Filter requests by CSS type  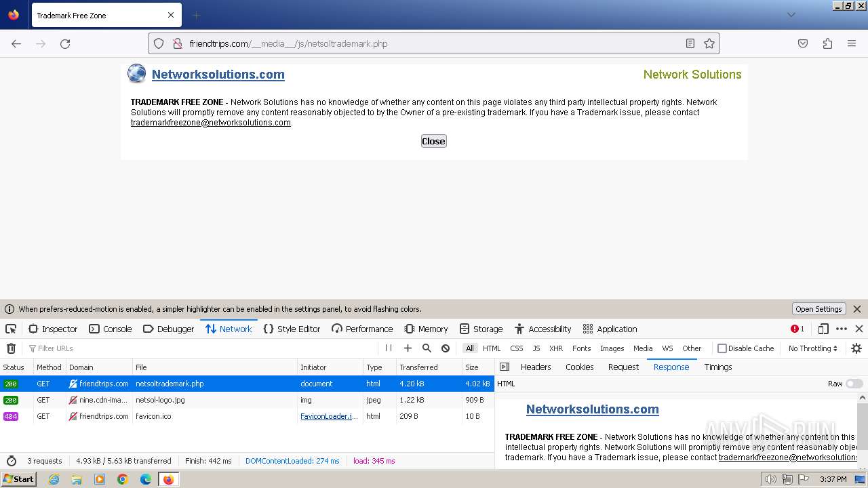pyautogui.click(x=517, y=348)
